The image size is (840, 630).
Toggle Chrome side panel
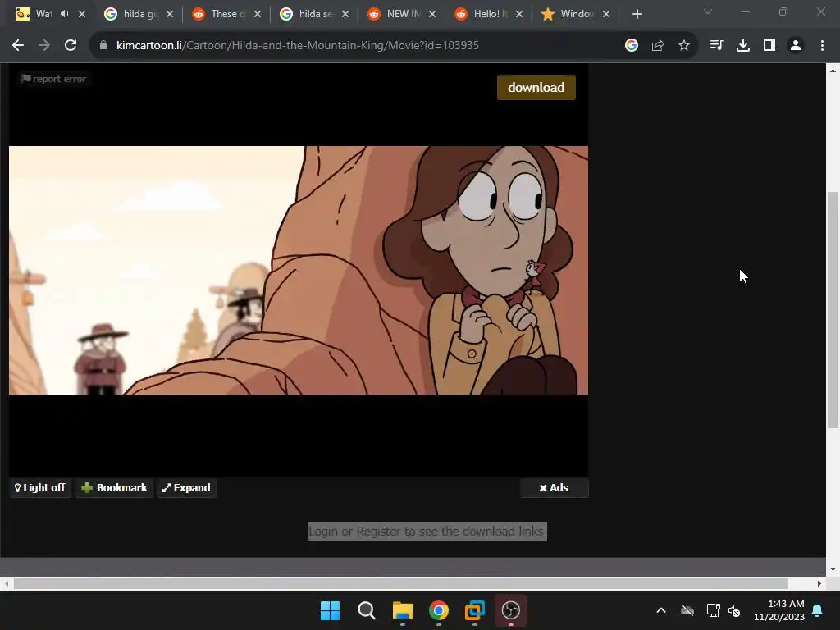[x=769, y=46]
